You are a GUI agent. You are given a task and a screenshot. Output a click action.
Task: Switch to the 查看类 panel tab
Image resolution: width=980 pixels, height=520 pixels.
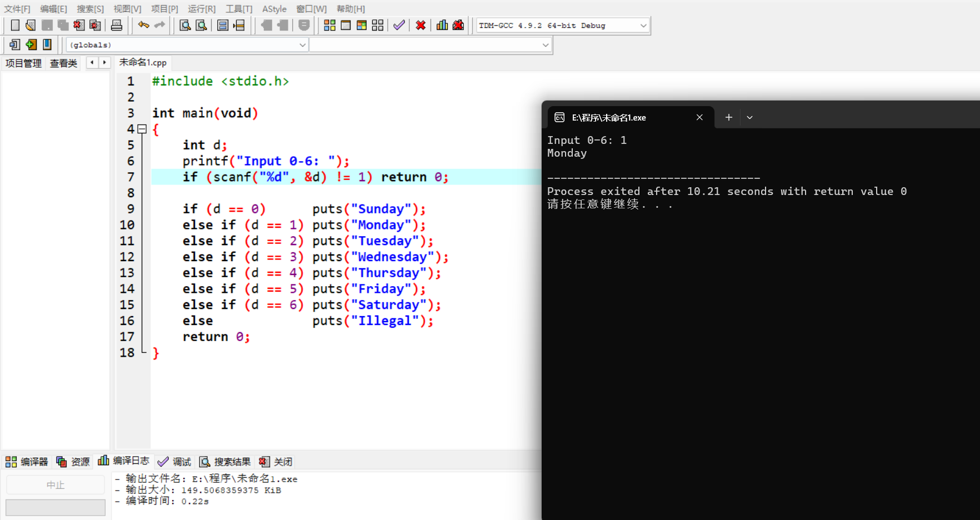[x=63, y=63]
